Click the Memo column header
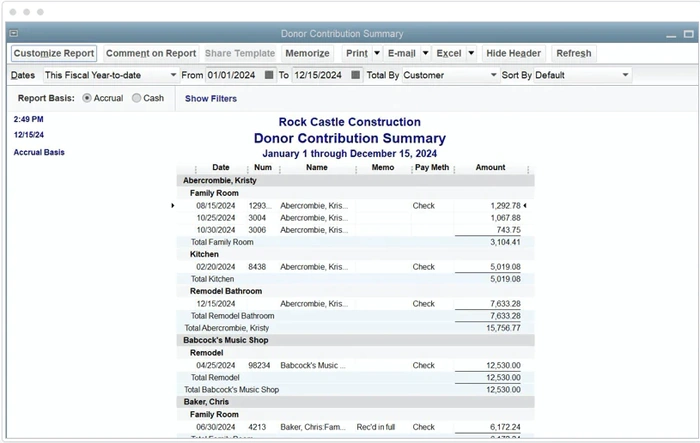 (383, 167)
